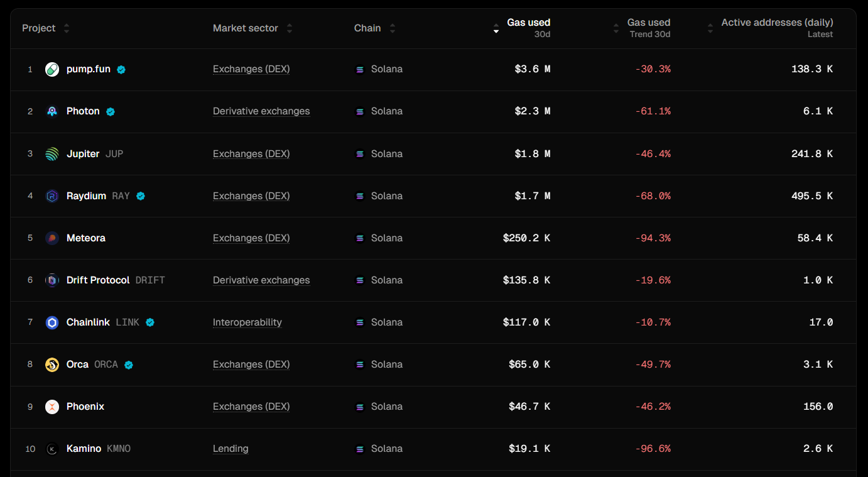Viewport: 868px width, 477px height.
Task: Open the Orca project name link
Action: tap(78, 365)
